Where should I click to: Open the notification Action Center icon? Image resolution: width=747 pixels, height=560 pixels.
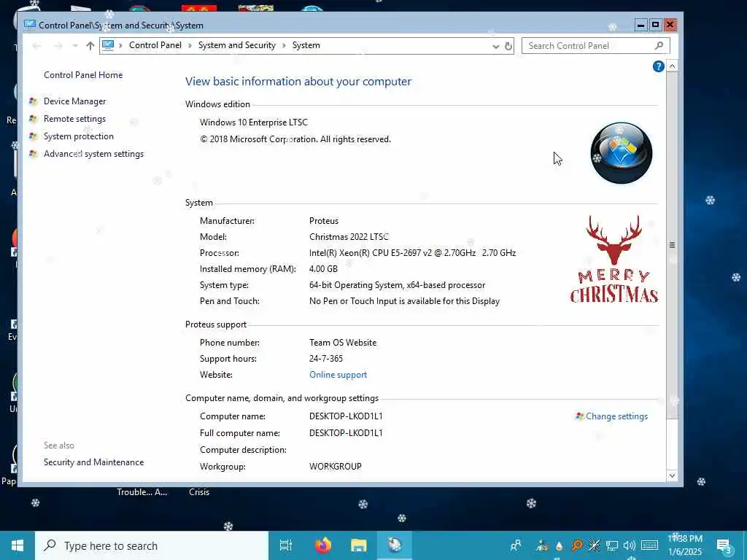[x=724, y=545]
